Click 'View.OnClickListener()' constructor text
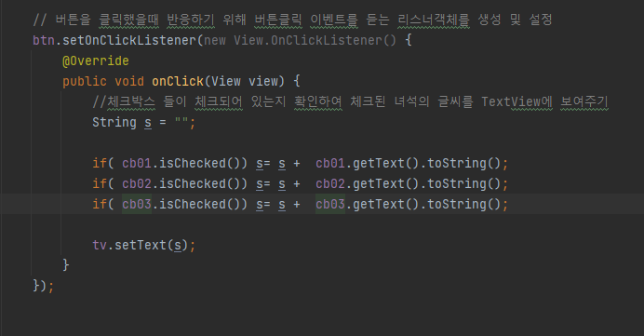 (x=315, y=40)
